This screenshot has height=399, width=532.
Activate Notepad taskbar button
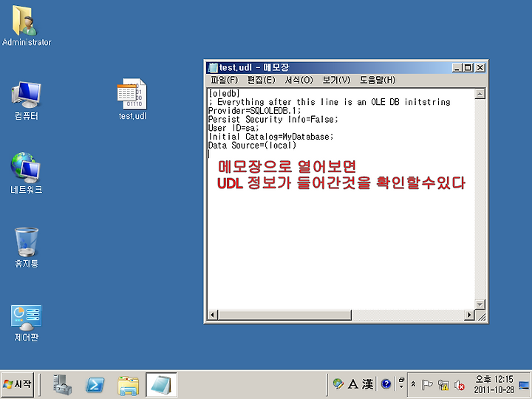point(161,385)
